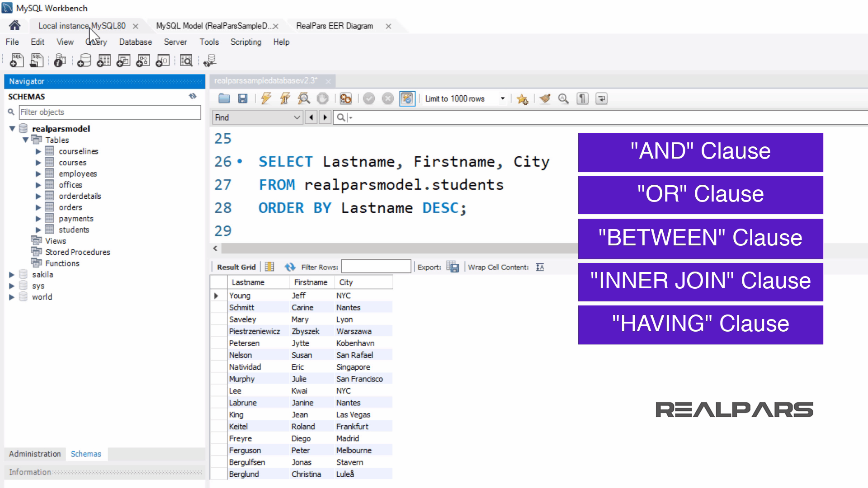Click the Beautify query broom icon
Image resolution: width=868 pixels, height=488 pixels.
click(545, 99)
